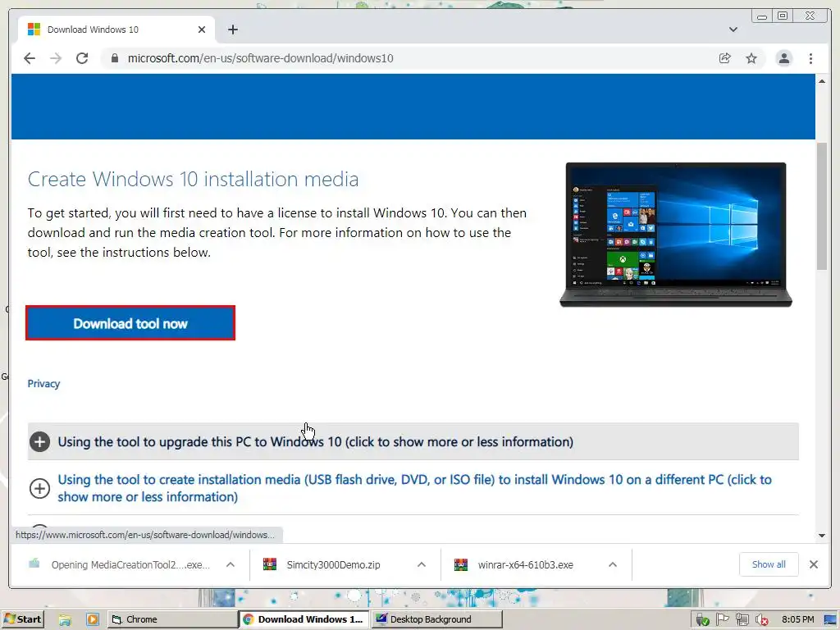840x630 pixels.
Task: Click the scroll up arrow of the page scrollbar
Action: tap(822, 81)
